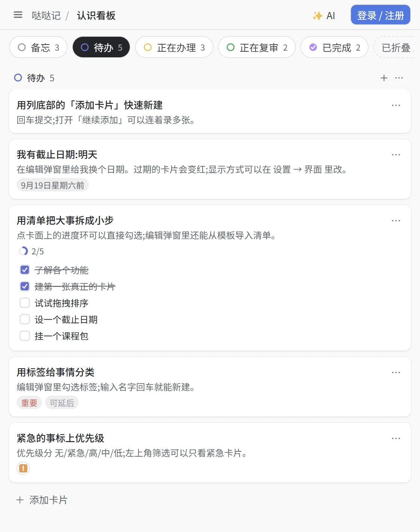Uncheck the 建第一张真正的卡片 checklist item
The height and width of the screenshot is (532, 420).
[x=25, y=286]
